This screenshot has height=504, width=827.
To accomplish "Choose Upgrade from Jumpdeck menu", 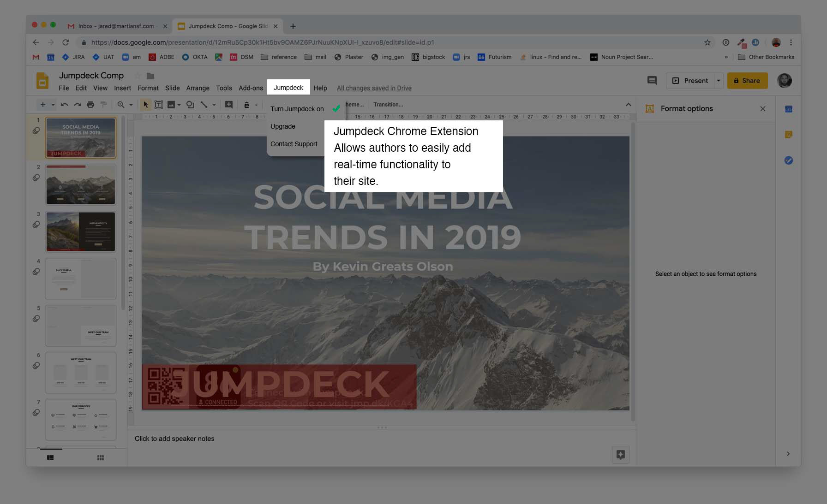I will click(283, 126).
